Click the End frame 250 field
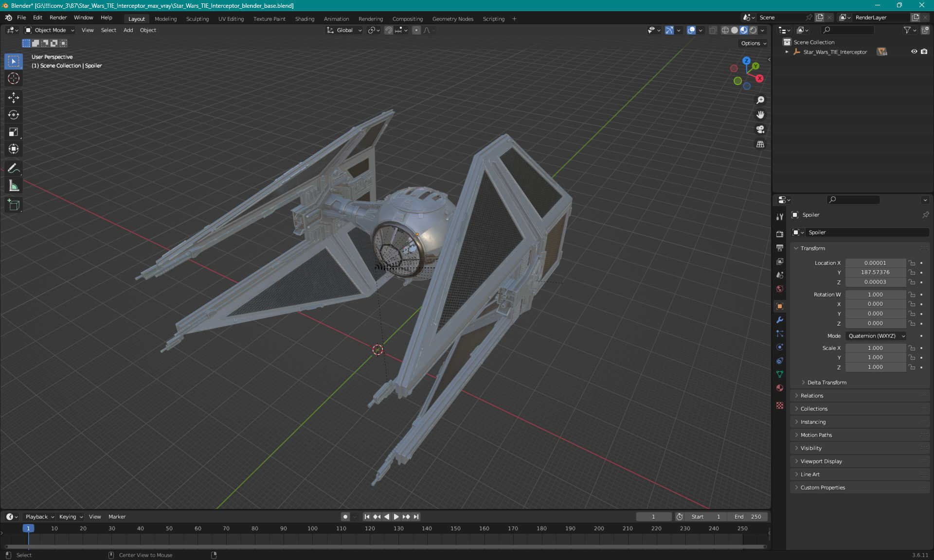Screen dimensions: 934x560 pyautogui.click(x=748, y=517)
